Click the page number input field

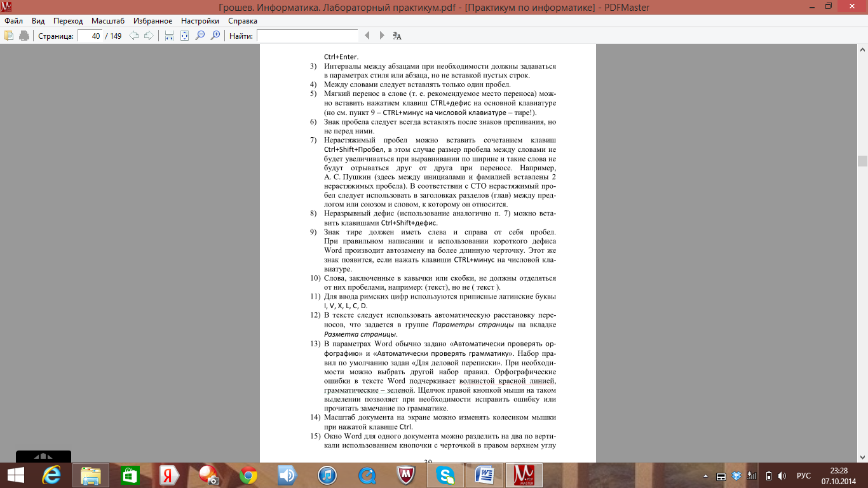tap(90, 36)
